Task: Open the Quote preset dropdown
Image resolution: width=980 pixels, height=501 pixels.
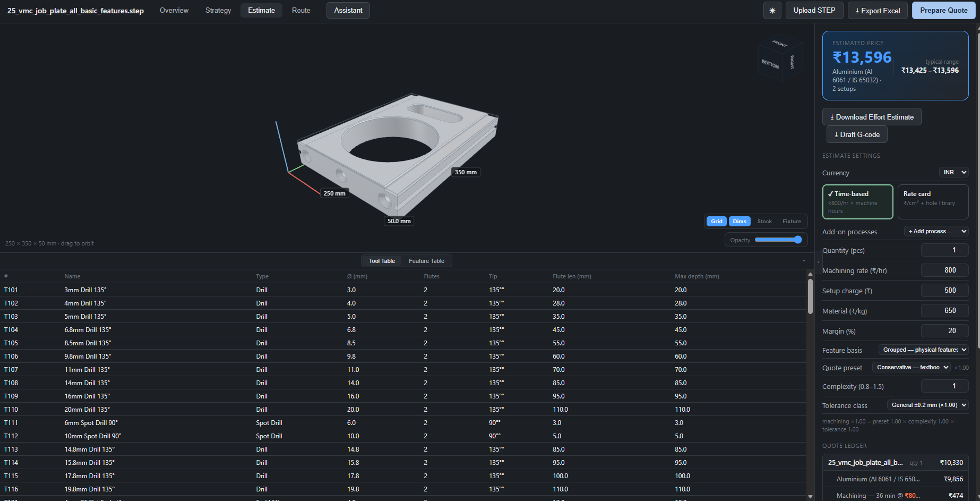Action: pos(912,367)
